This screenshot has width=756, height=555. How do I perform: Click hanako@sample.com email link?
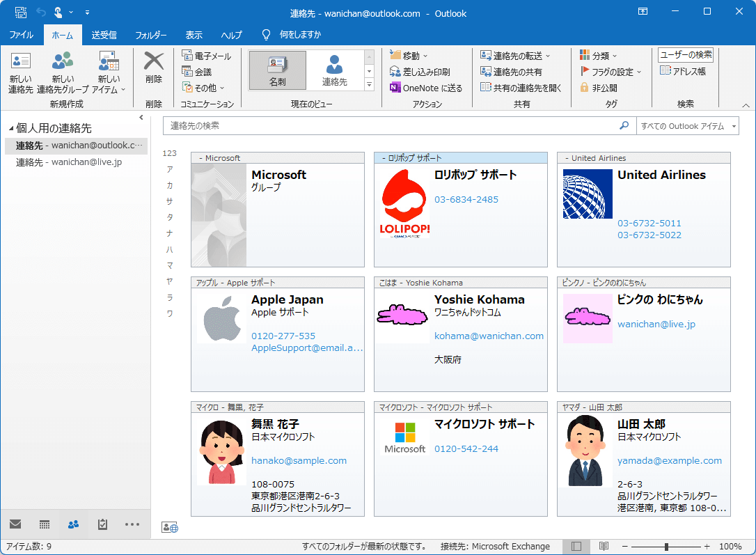pos(299,460)
